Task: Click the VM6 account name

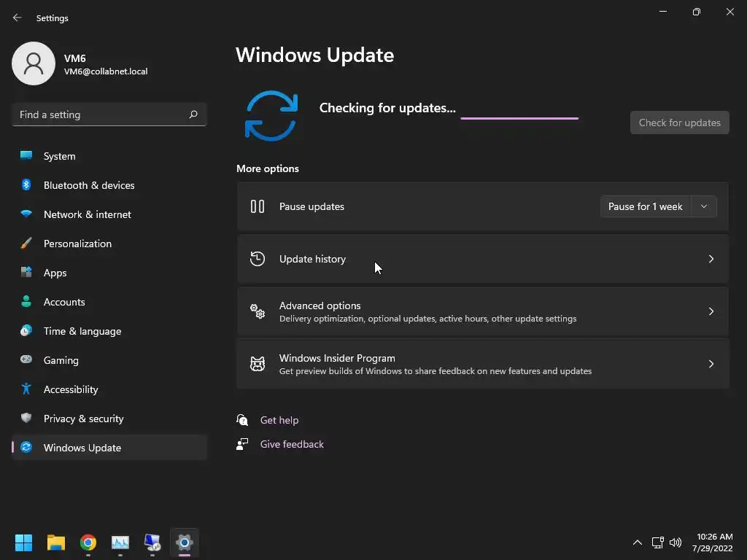Action: pos(75,58)
